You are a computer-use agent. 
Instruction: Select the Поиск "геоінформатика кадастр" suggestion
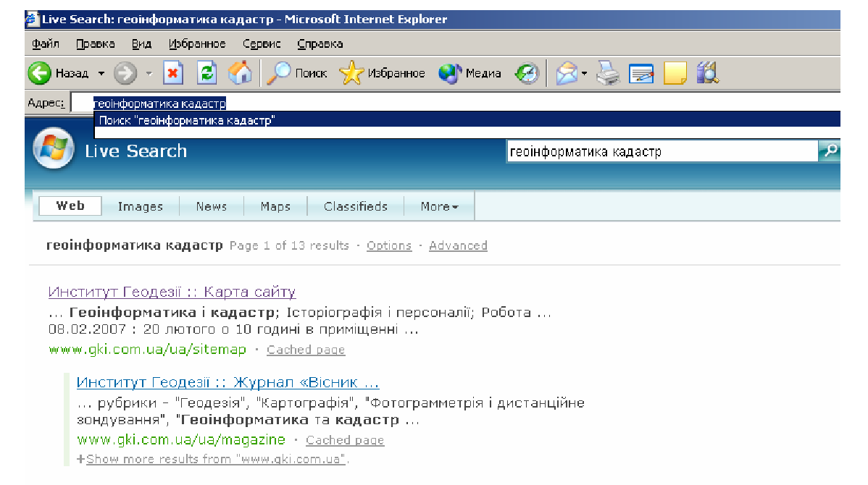pos(467,120)
